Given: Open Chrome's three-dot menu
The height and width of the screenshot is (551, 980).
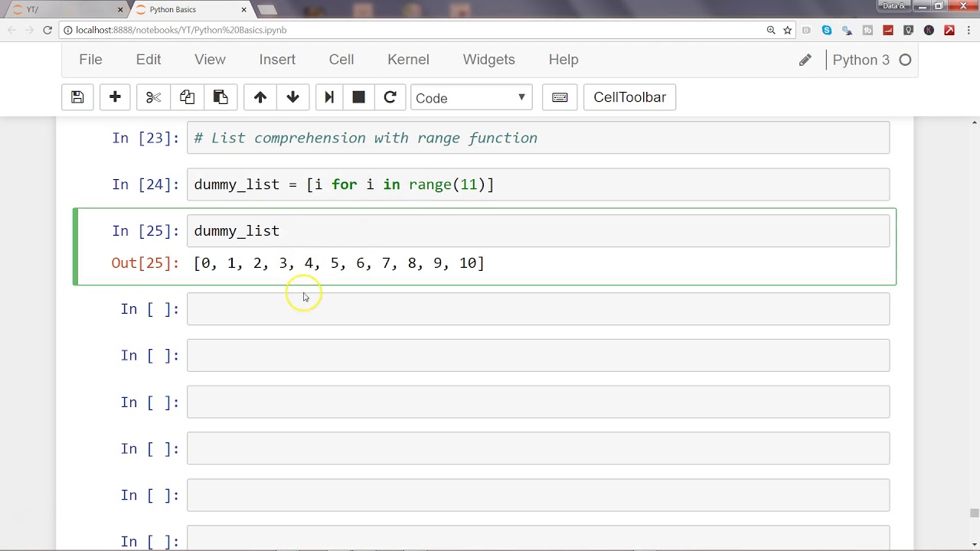Looking at the screenshot, I should pos(969,30).
